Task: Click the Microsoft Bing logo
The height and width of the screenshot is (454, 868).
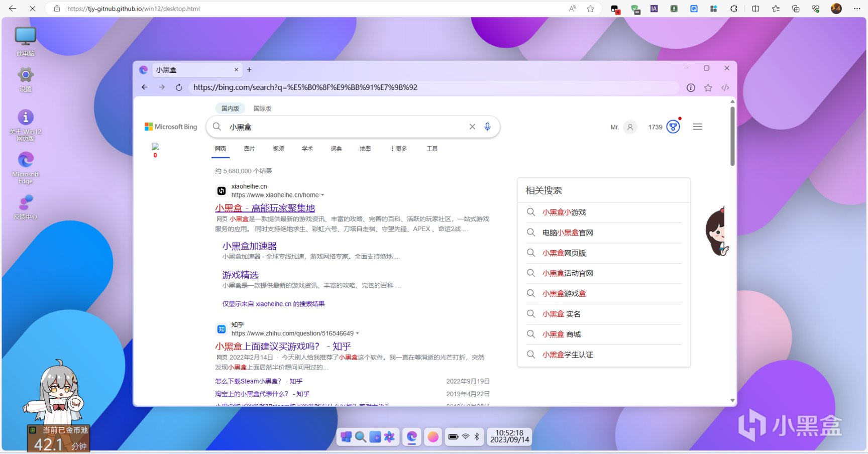Action: point(171,127)
